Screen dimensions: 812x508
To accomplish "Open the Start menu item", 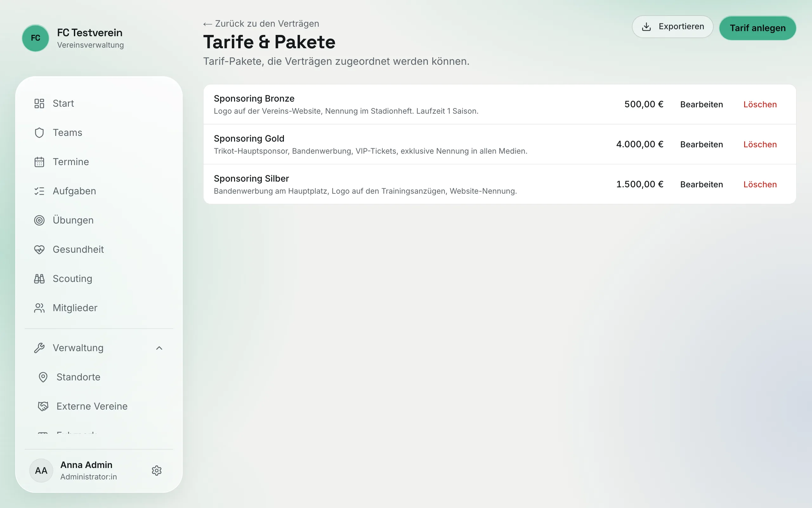I will click(99, 104).
